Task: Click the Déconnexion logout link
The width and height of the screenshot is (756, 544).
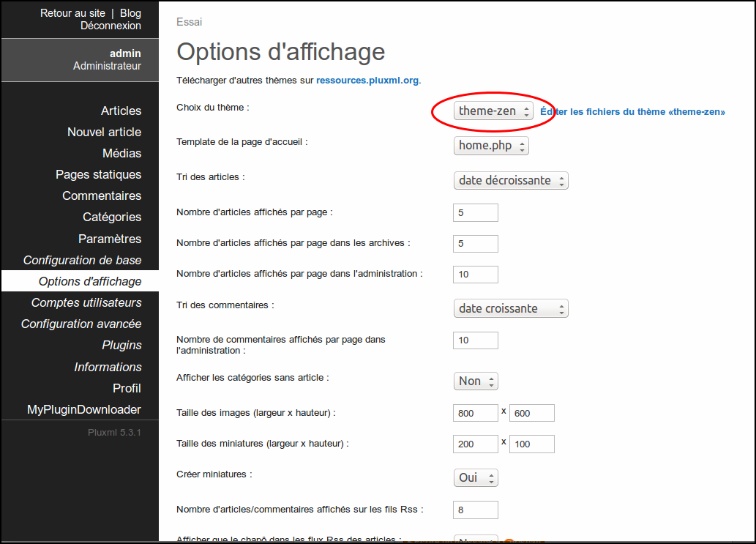Action: pyautogui.click(x=111, y=26)
